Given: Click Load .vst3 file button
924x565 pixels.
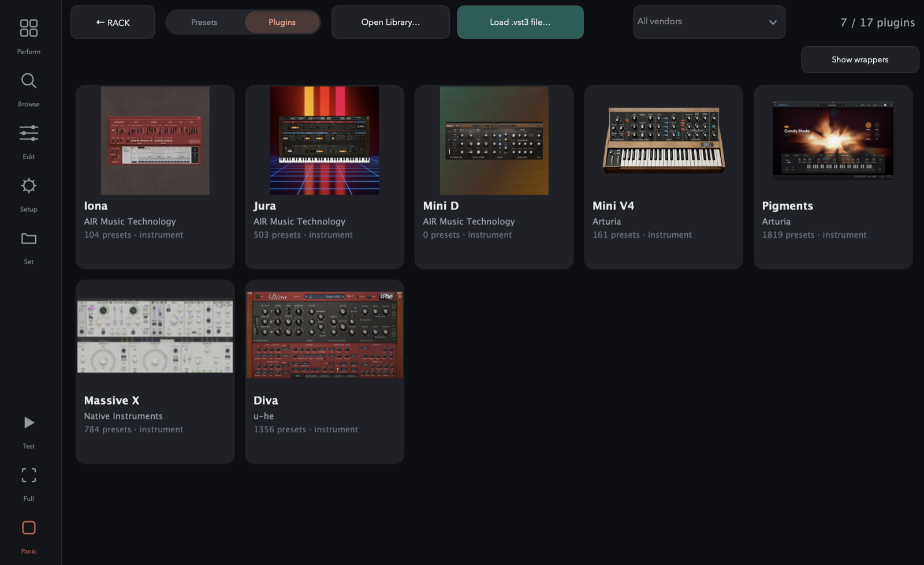Looking at the screenshot, I should (520, 23).
